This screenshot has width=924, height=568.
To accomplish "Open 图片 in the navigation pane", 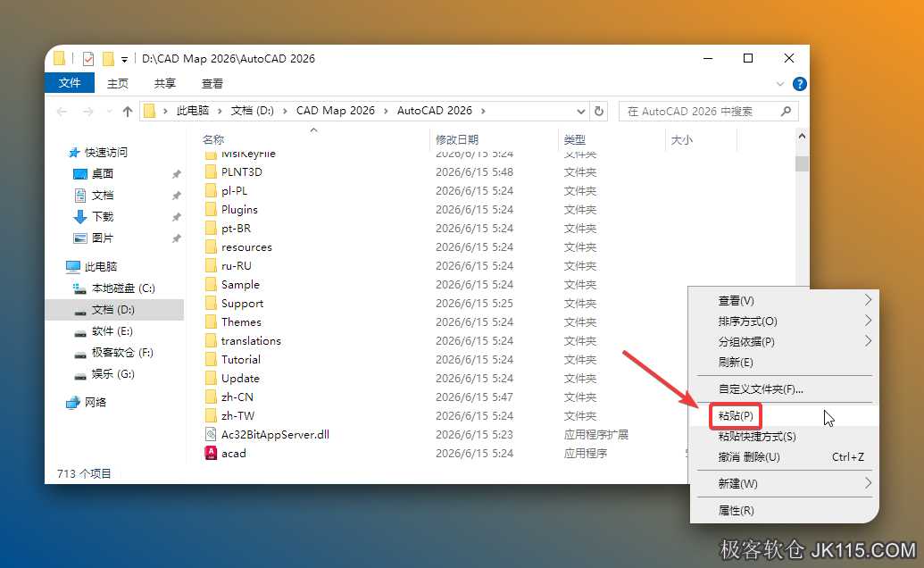I will tap(103, 238).
